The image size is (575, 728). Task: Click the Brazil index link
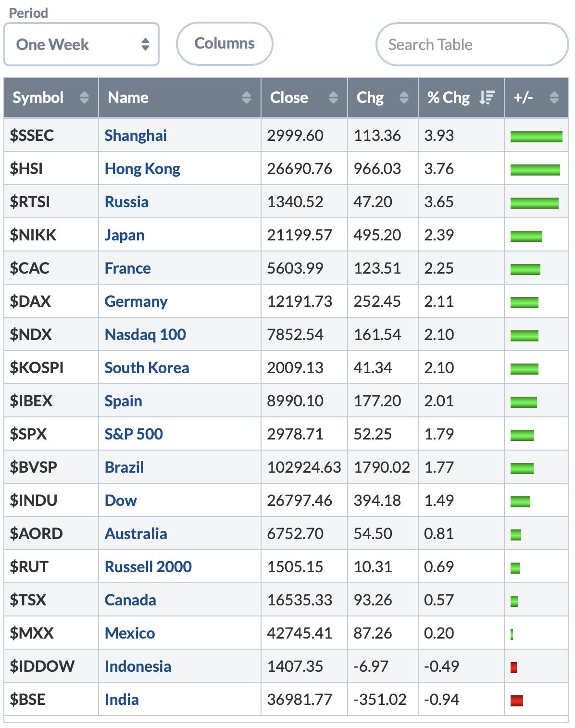(124, 467)
